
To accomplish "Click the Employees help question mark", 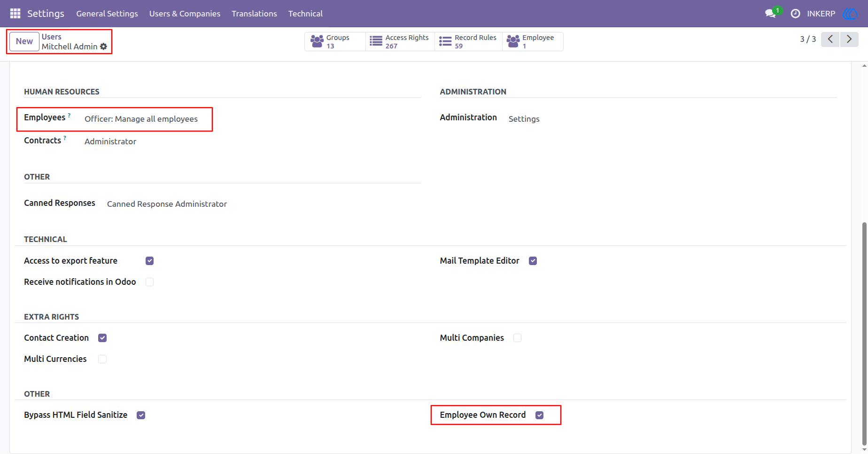I will pyautogui.click(x=70, y=115).
